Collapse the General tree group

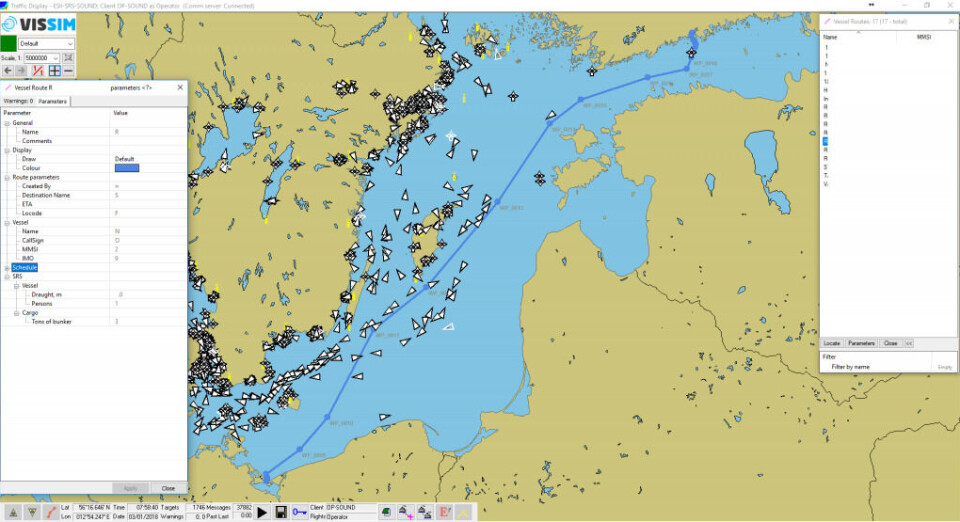(7, 123)
